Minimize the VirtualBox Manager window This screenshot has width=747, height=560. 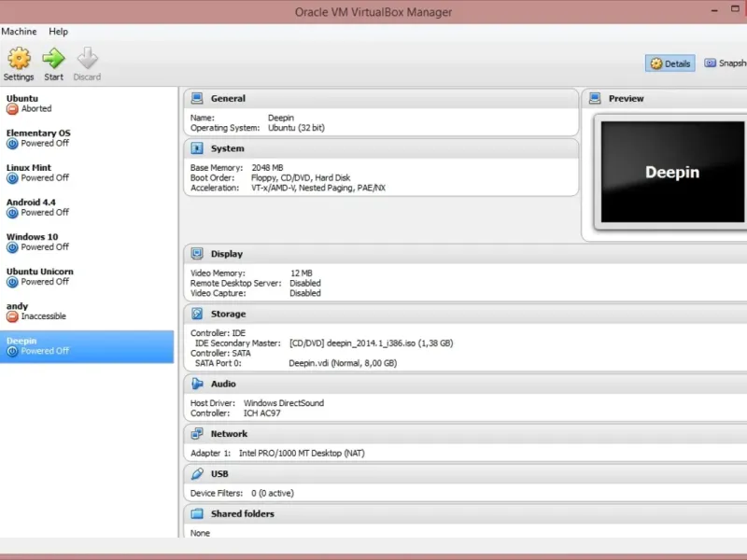[x=714, y=10]
